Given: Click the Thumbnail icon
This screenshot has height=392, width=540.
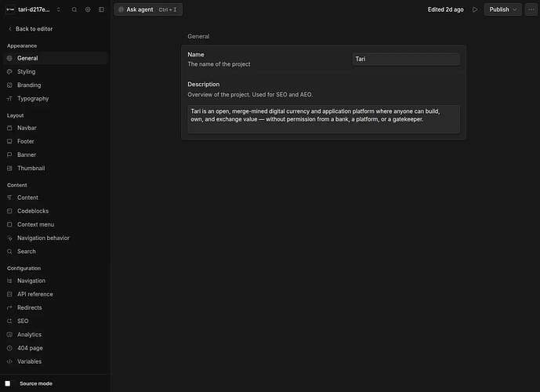Looking at the screenshot, I should [9, 168].
